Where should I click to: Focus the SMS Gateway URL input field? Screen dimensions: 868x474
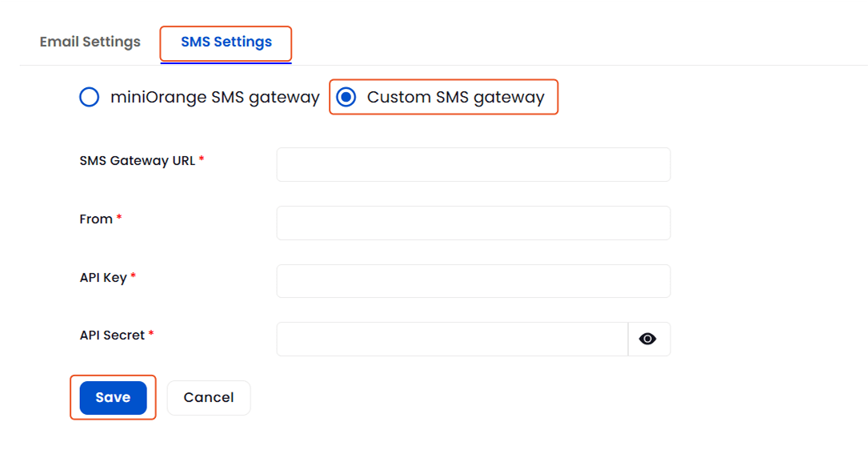coord(473,164)
